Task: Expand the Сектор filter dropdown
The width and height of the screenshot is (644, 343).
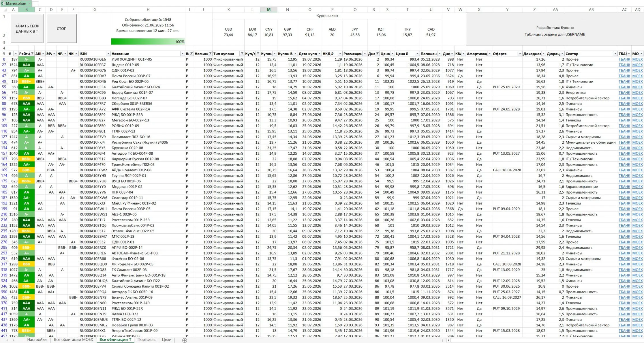Action: point(615,54)
